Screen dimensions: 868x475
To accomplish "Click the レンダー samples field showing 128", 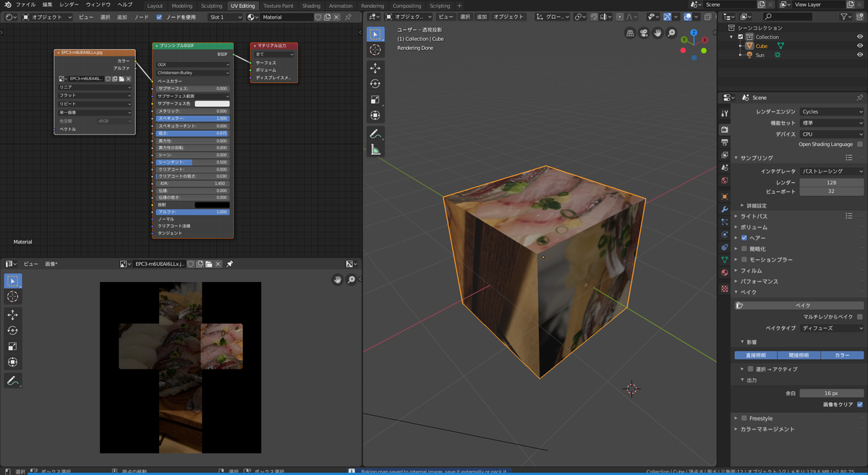I will tap(831, 182).
